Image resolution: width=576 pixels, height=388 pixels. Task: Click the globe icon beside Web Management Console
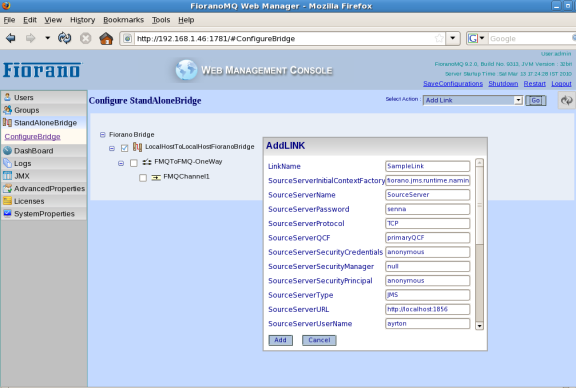(186, 70)
